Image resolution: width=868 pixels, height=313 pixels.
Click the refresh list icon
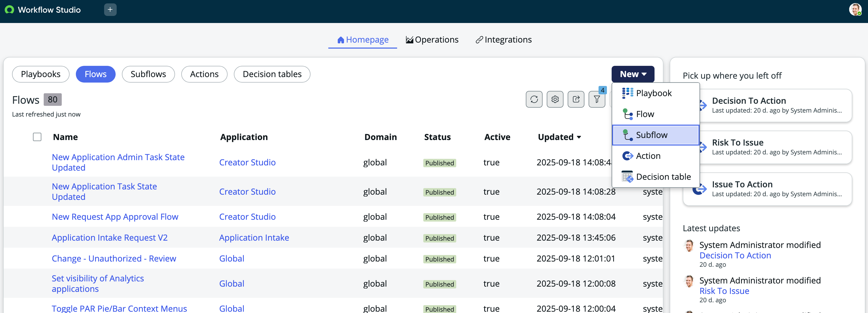click(534, 99)
